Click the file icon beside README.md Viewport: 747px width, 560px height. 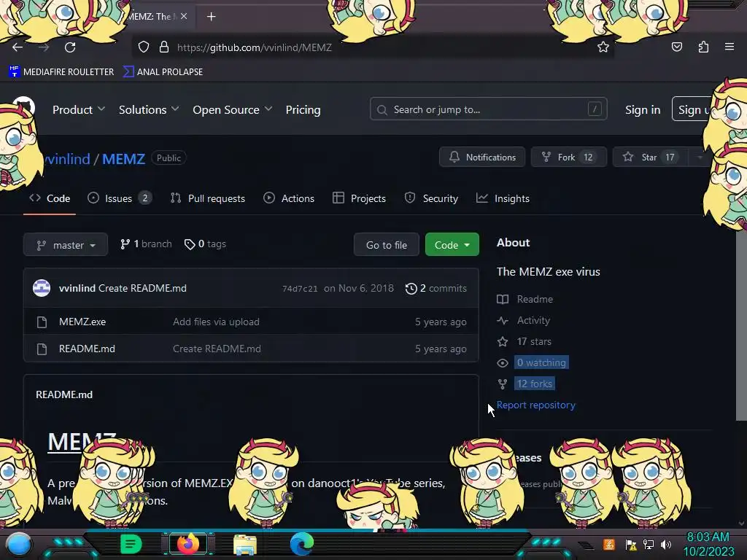(x=42, y=349)
